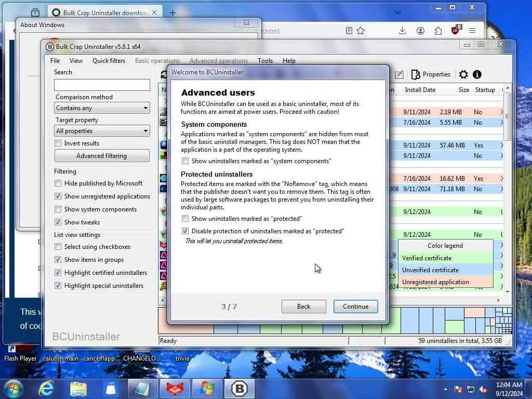Check Show uninstallers marked as protected
This screenshot has width=532, height=399.
click(185, 219)
